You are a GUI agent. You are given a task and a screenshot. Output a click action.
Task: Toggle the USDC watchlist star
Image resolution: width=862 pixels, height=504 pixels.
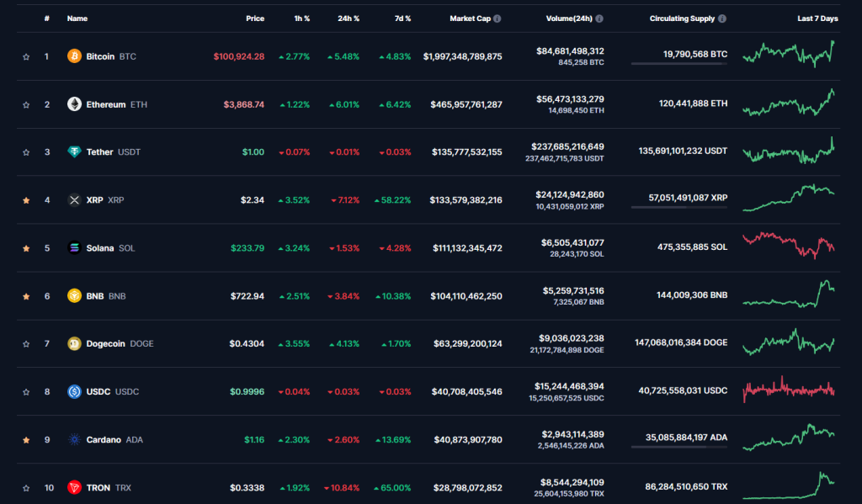coord(26,392)
